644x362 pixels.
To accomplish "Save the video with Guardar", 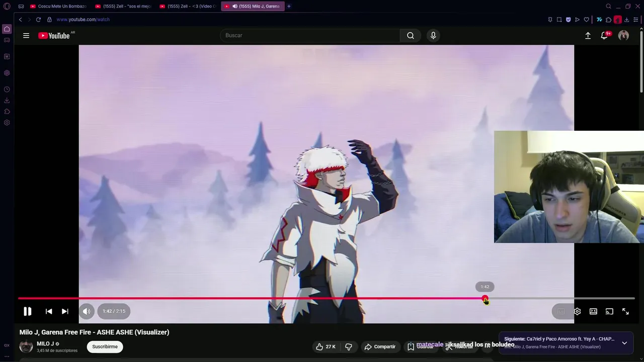I will point(421,346).
